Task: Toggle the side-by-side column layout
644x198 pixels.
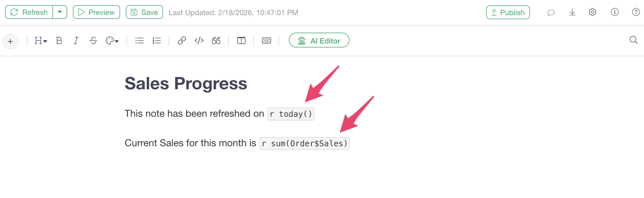Action: 241,41
